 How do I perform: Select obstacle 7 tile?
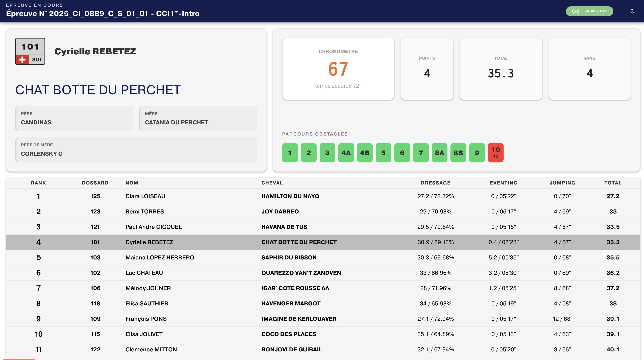421,153
